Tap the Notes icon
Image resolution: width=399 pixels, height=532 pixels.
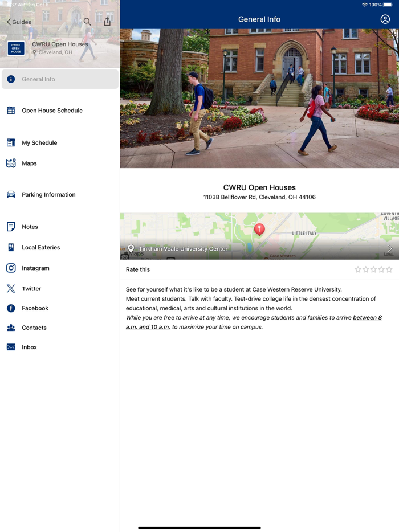pos(11,227)
